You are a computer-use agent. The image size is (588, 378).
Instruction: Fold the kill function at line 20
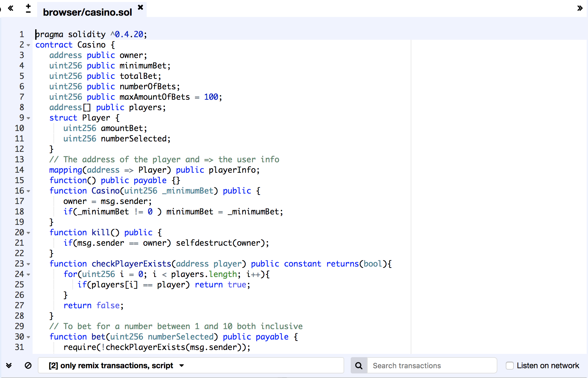28,233
